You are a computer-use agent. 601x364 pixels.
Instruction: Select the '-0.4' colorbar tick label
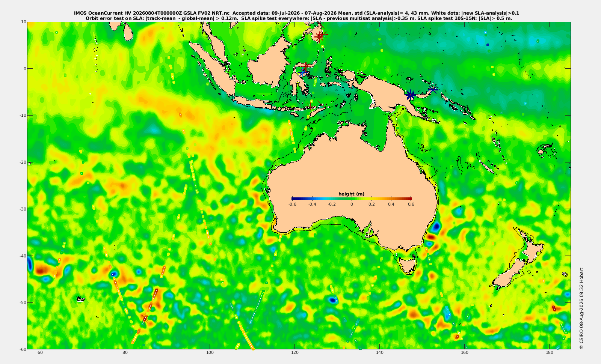point(312,205)
